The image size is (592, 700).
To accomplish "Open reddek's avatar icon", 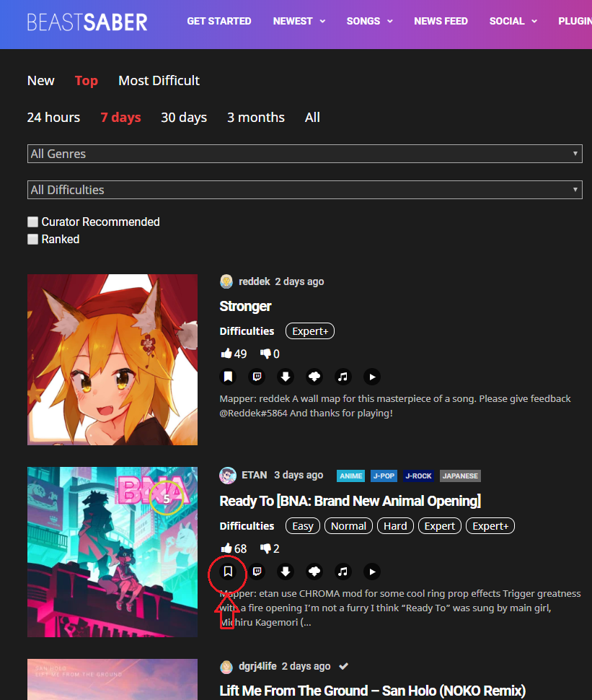I will 226,281.
